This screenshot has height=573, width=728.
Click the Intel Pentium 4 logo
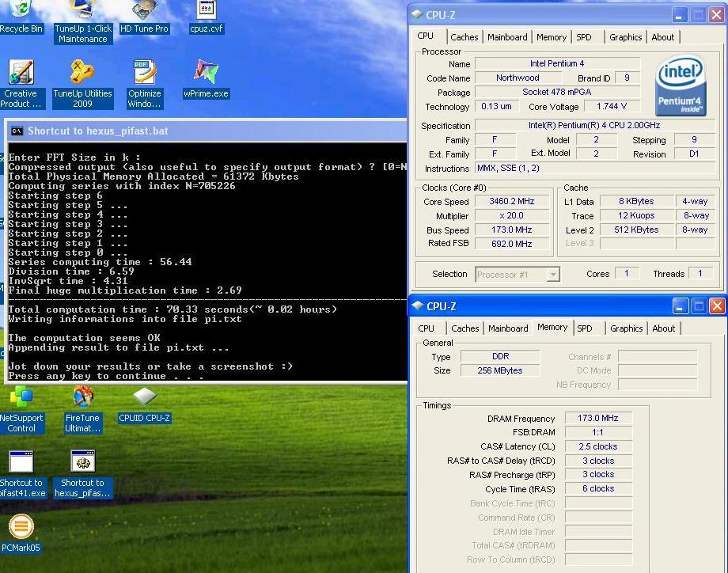pyautogui.click(x=681, y=86)
